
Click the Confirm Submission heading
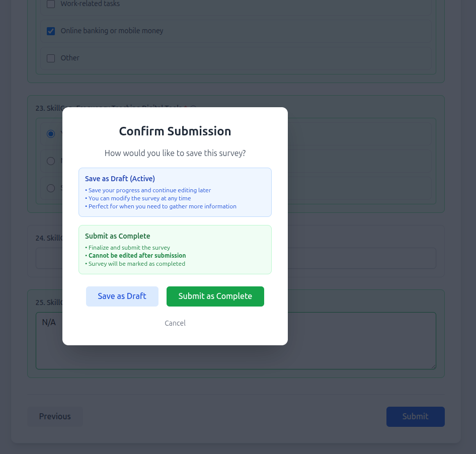pyautogui.click(x=175, y=131)
